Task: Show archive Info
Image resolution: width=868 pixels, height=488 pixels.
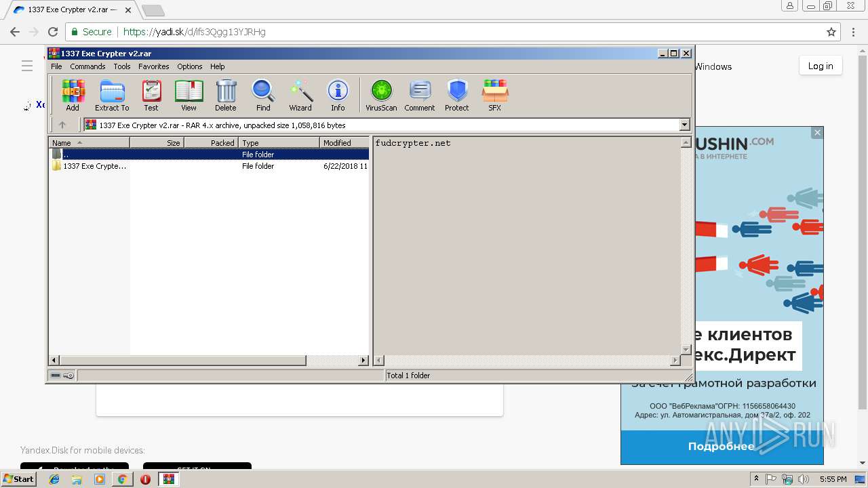Action: [x=338, y=95]
